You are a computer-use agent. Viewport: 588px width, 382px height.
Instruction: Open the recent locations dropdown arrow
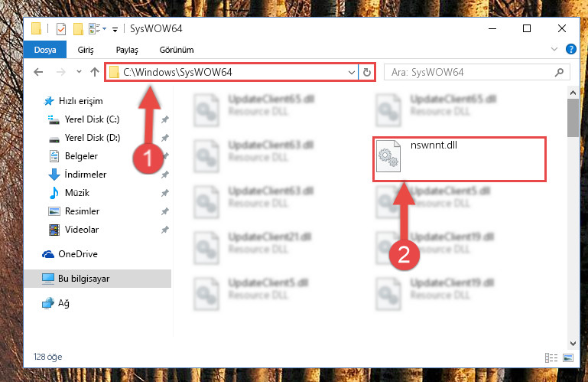79,72
